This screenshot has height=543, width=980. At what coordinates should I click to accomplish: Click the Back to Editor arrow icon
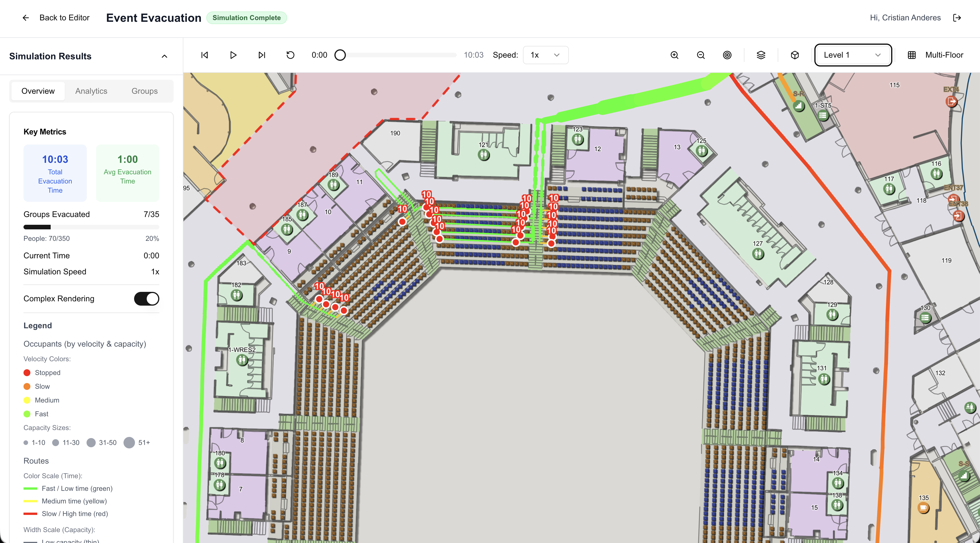pyautogui.click(x=26, y=17)
